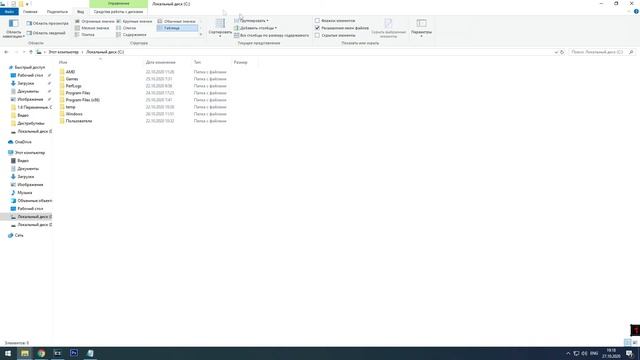Toggle the Preview pane (Область просмотра)
This screenshot has height=360, width=640.
pos(47,23)
